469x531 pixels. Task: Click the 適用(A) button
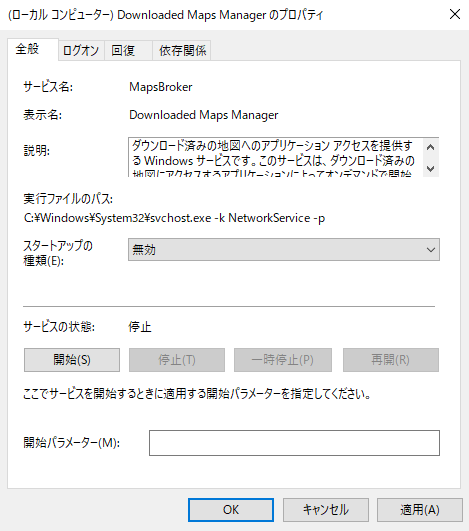pos(420,510)
